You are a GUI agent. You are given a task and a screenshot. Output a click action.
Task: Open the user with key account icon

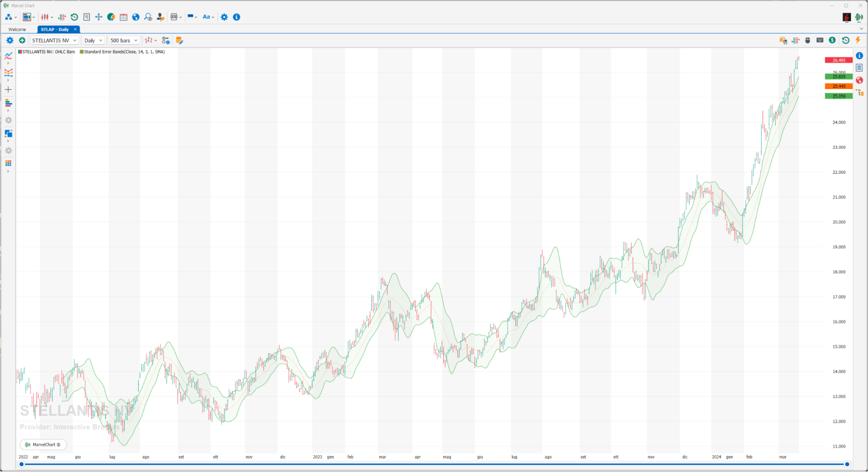[x=160, y=17]
